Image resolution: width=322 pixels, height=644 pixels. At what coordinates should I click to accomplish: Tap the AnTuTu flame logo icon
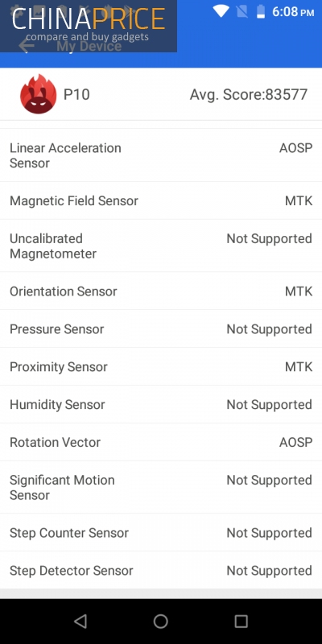click(x=38, y=94)
